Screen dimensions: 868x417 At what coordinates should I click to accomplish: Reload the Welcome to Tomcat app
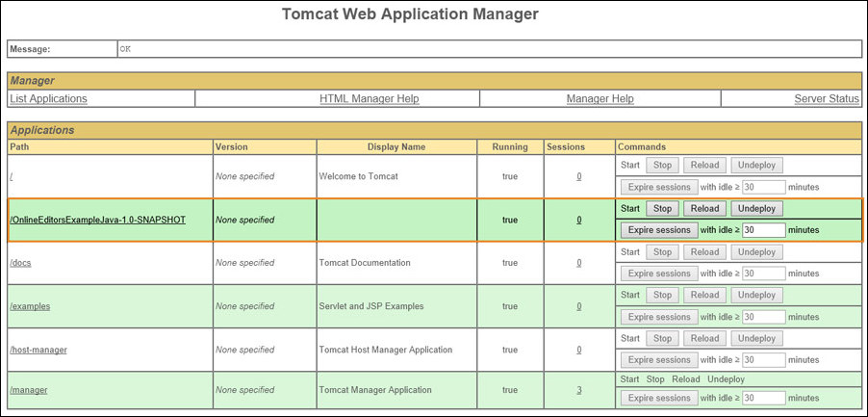704,165
